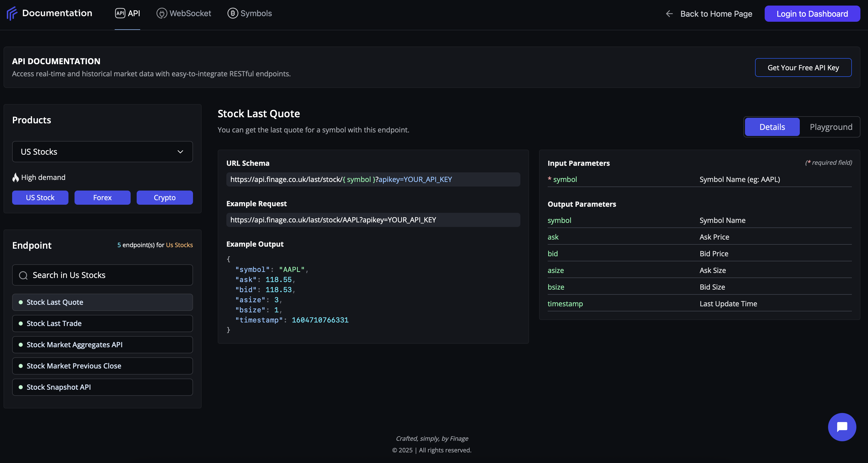This screenshot has height=463, width=868.
Task: Click the back arrow icon
Action: [669, 14]
